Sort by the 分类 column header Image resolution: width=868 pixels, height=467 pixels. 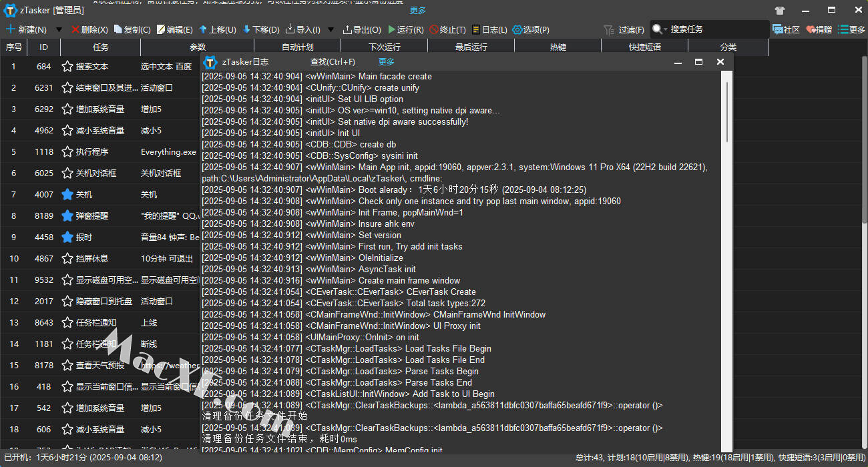(x=728, y=47)
